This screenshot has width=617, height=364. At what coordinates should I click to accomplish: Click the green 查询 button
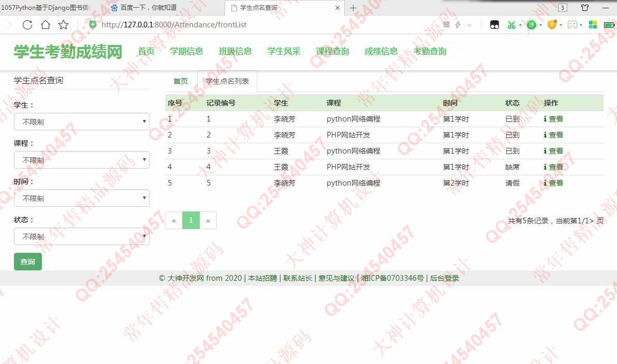(x=28, y=262)
